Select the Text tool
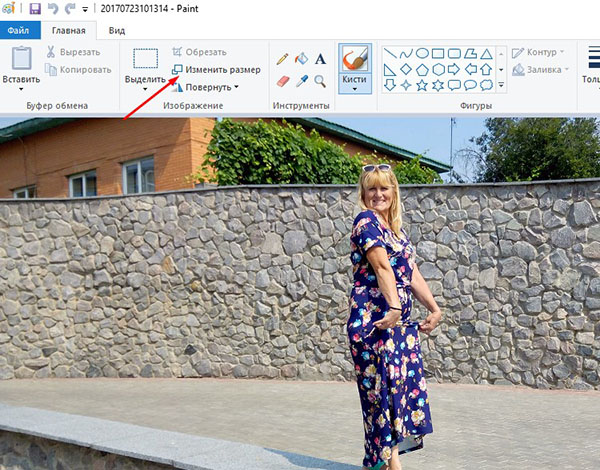The height and width of the screenshot is (470, 600). 320,59
